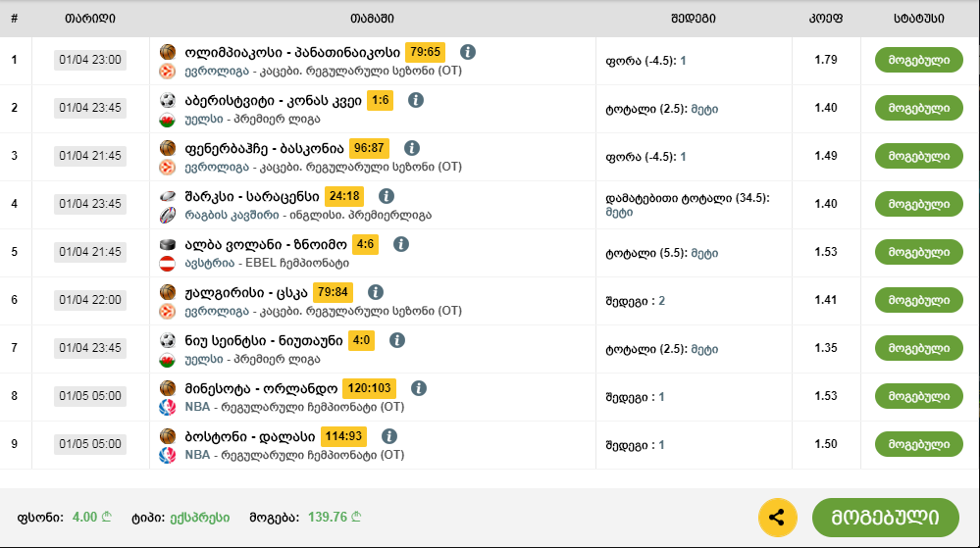
Task: Click მოგებული status button in row 1
Action: (x=919, y=60)
